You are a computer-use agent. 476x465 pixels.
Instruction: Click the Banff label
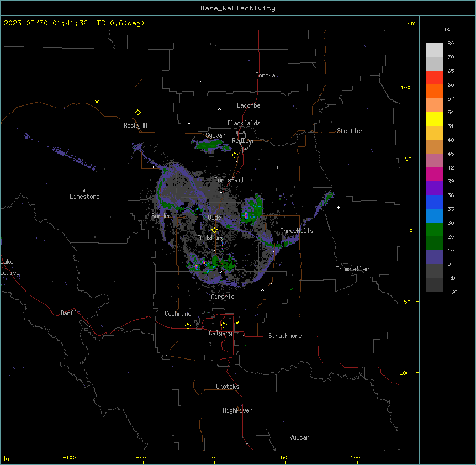click(x=68, y=313)
